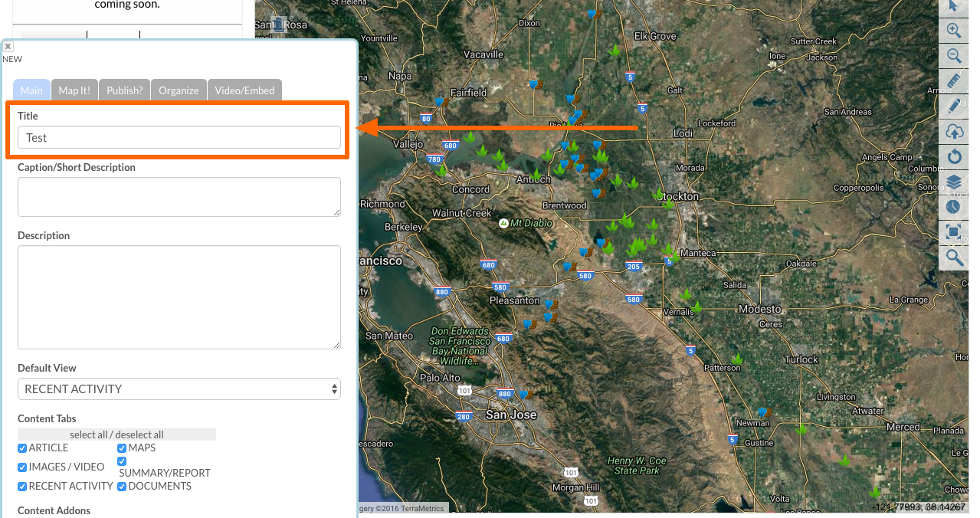Screen dimensions: 980x518
Task: Open the Default View dropdown
Action: 179,389
